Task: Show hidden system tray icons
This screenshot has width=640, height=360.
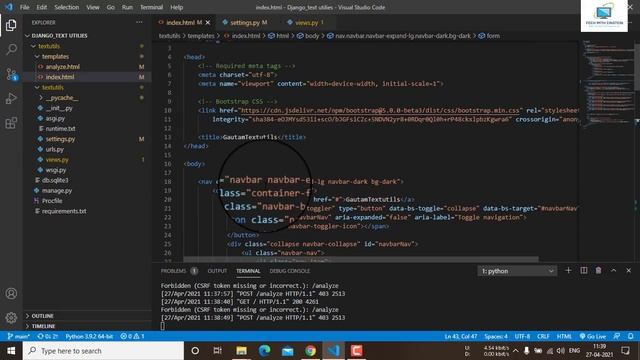Action: 516,351
